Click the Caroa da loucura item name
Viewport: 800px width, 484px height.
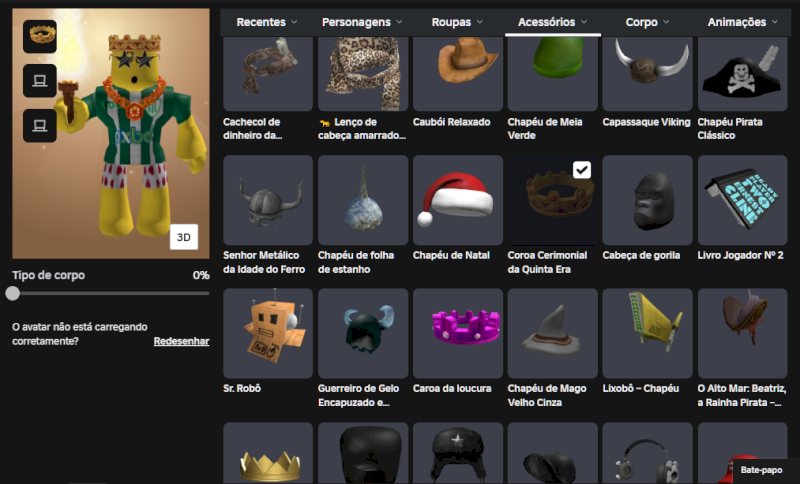452,388
